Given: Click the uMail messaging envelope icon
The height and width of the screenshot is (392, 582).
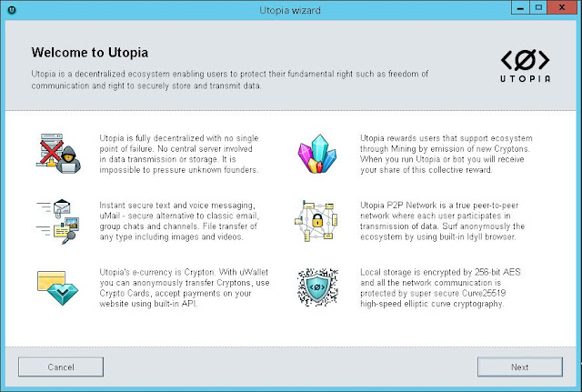Looking at the screenshot, I should [58, 221].
